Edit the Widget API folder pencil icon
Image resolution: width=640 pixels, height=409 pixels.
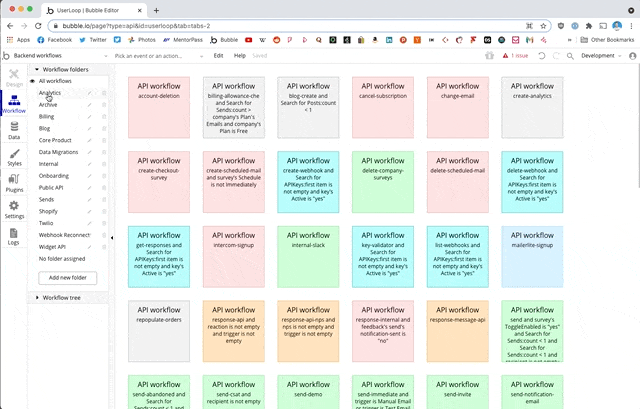coord(89,247)
